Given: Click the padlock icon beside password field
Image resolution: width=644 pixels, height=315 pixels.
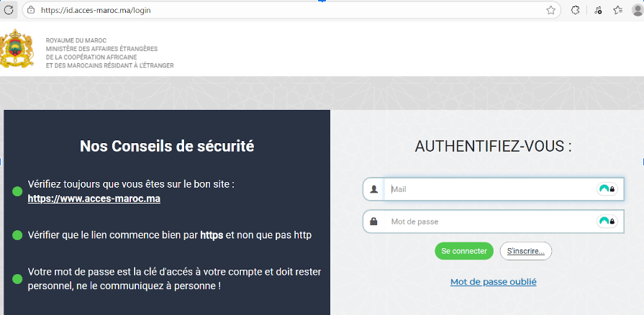Looking at the screenshot, I should [374, 222].
